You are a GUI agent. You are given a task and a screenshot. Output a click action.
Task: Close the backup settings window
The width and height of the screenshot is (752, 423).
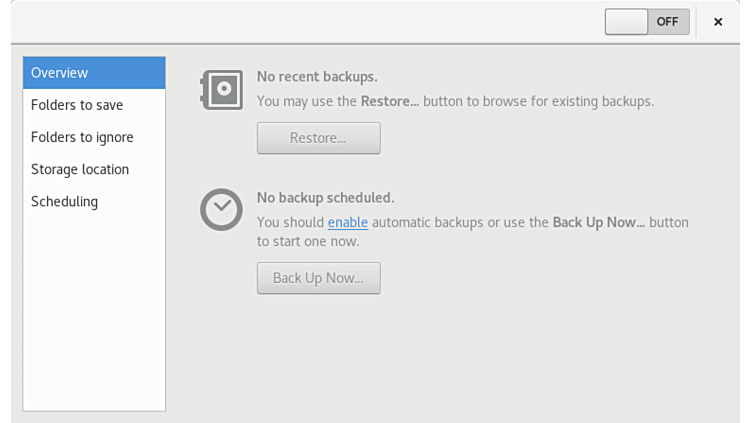pos(718,21)
